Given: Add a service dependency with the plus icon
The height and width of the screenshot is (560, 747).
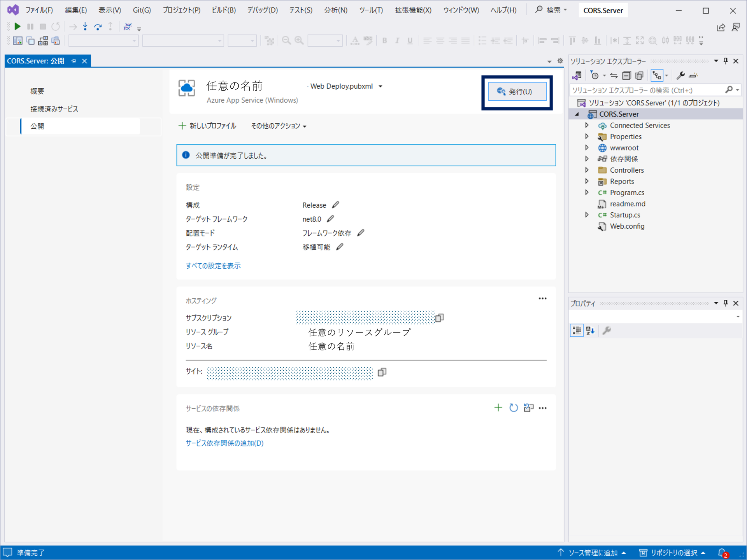Looking at the screenshot, I should 498,408.
